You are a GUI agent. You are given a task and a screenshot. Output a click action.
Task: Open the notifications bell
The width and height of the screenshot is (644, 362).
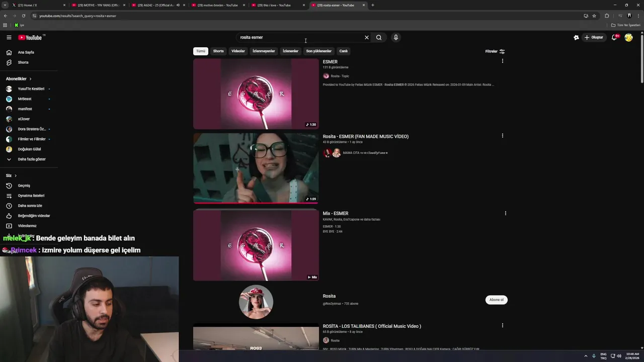tap(614, 37)
